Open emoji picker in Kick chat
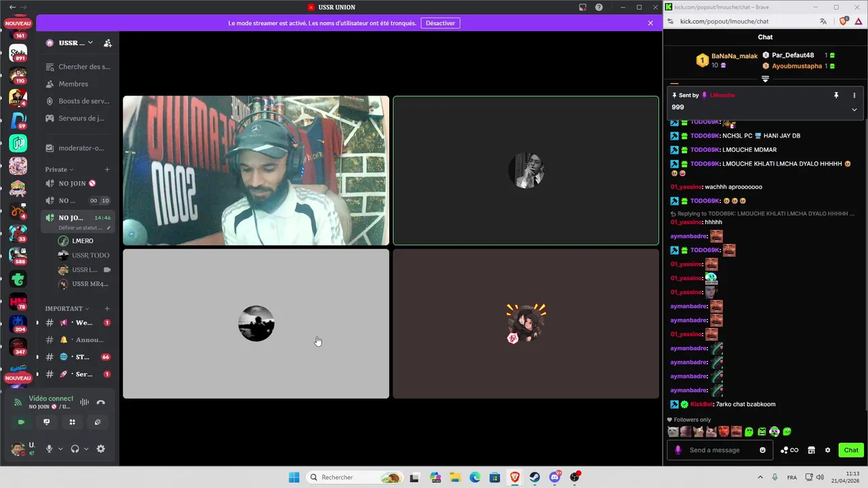 pos(763,450)
